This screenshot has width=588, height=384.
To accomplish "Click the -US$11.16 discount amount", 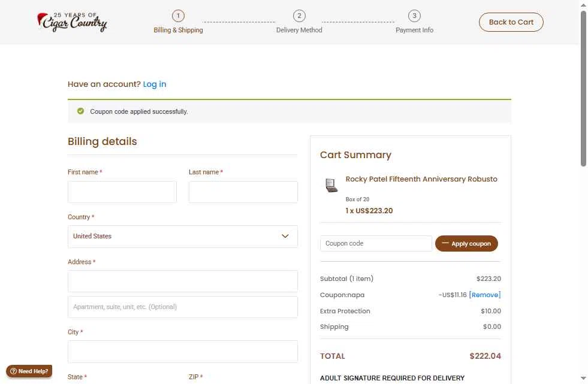I will click(453, 295).
